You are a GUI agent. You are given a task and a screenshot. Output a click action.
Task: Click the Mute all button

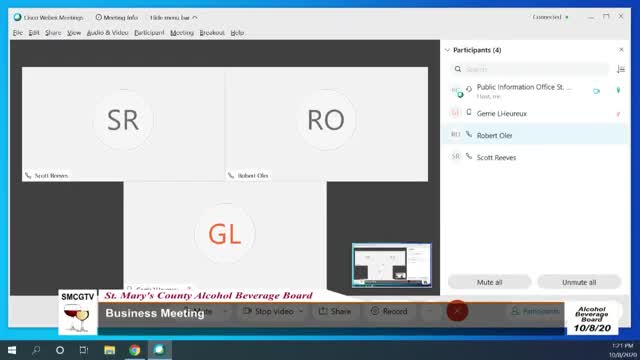pyautogui.click(x=489, y=282)
